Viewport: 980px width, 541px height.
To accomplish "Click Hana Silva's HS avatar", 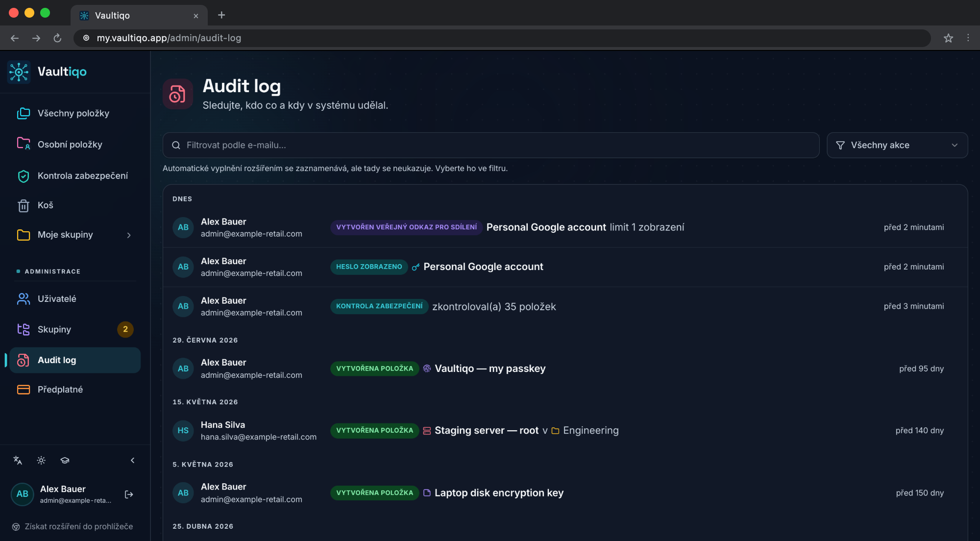I will coord(183,430).
